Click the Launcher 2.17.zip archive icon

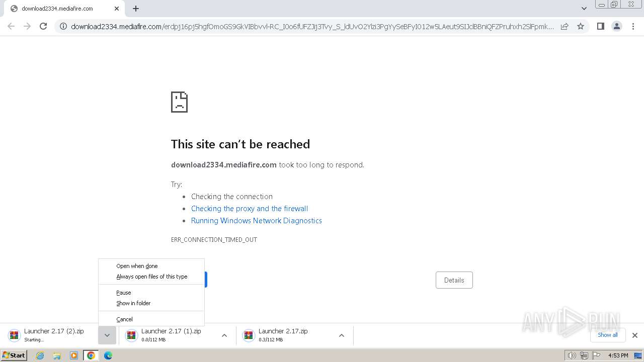pyautogui.click(x=249, y=335)
